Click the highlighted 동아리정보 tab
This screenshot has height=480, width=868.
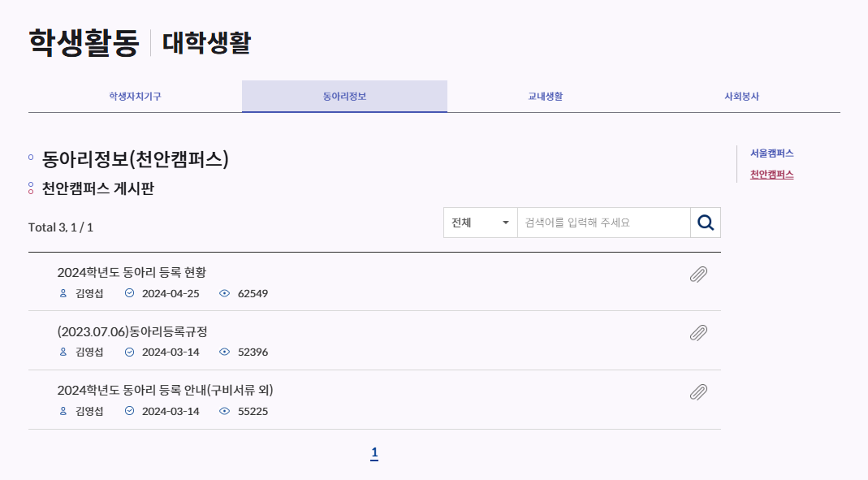point(344,96)
